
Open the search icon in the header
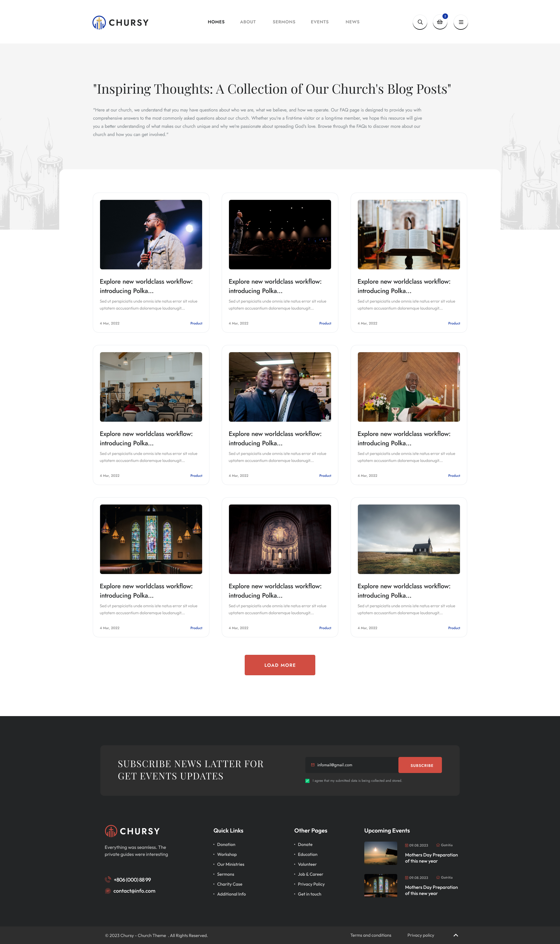tap(420, 22)
